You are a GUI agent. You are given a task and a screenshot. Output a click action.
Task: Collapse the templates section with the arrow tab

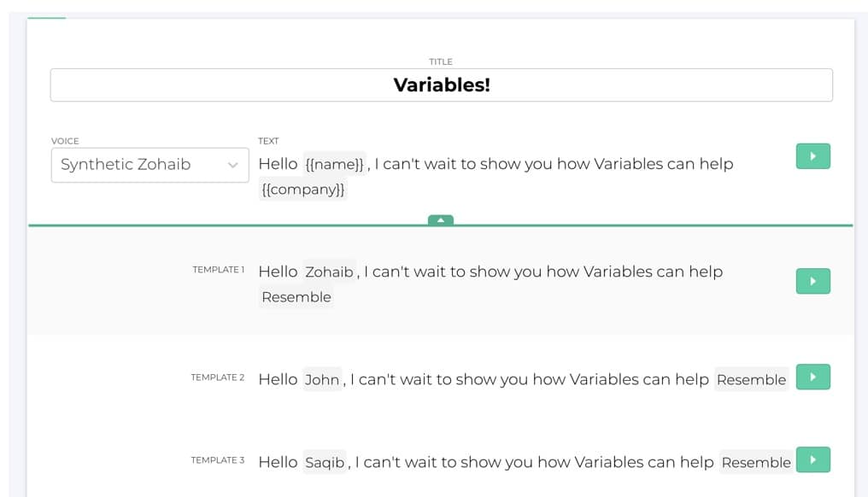tap(441, 219)
